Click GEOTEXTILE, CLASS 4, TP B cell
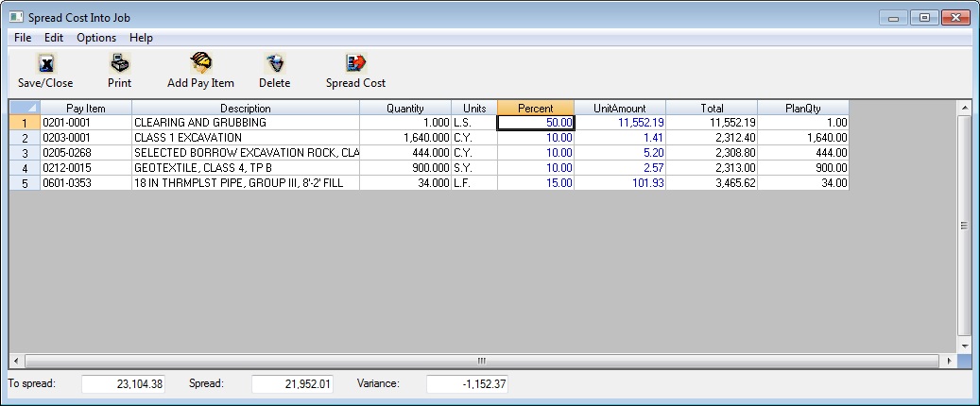This screenshot has width=980, height=406. point(246,168)
